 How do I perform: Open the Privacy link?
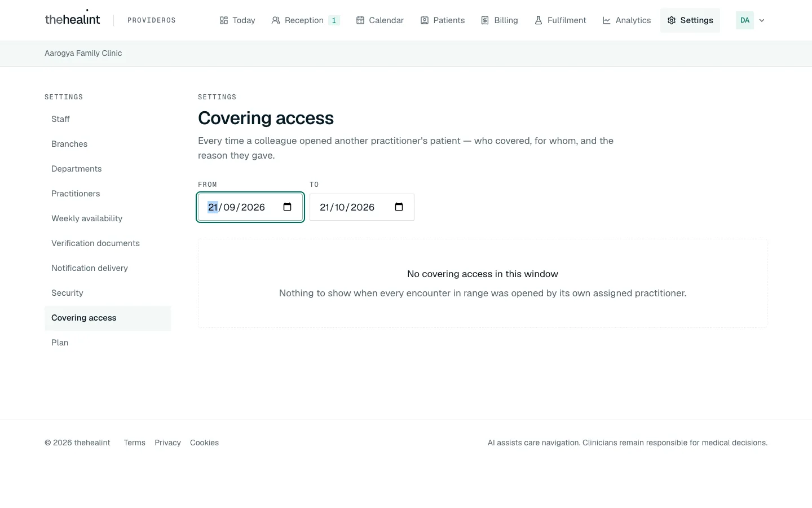click(x=167, y=443)
